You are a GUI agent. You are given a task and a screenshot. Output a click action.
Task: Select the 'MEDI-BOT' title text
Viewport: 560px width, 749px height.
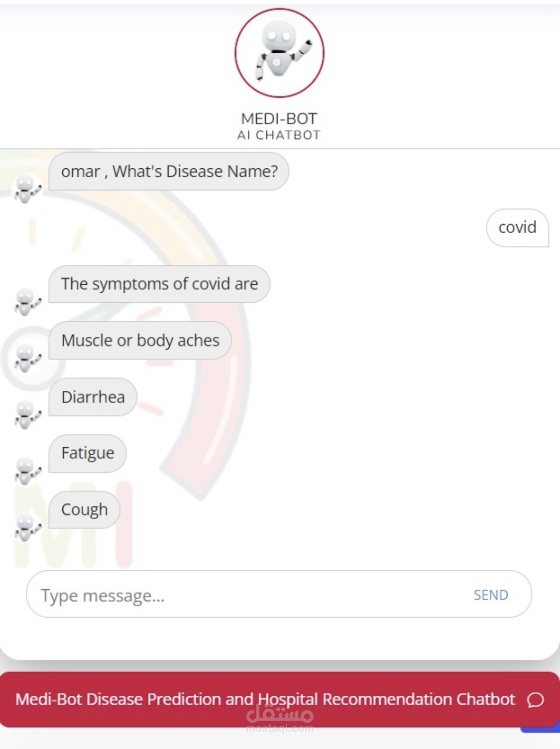280,119
